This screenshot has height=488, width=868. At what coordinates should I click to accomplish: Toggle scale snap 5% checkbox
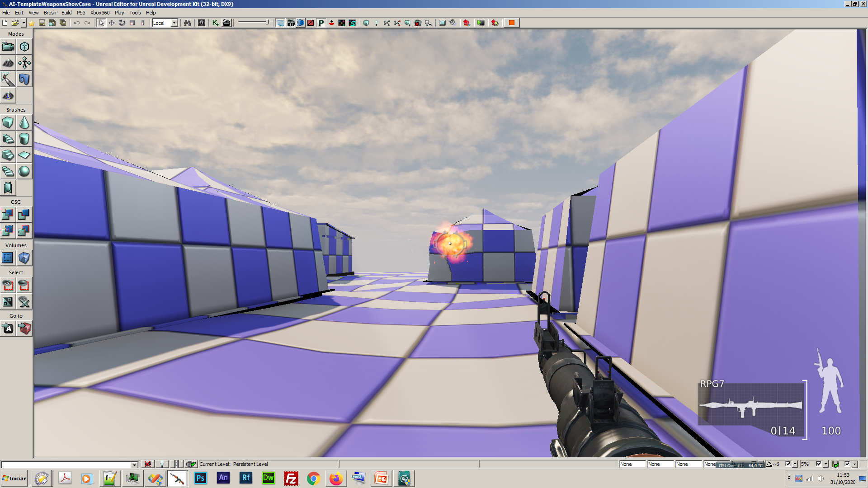818,464
